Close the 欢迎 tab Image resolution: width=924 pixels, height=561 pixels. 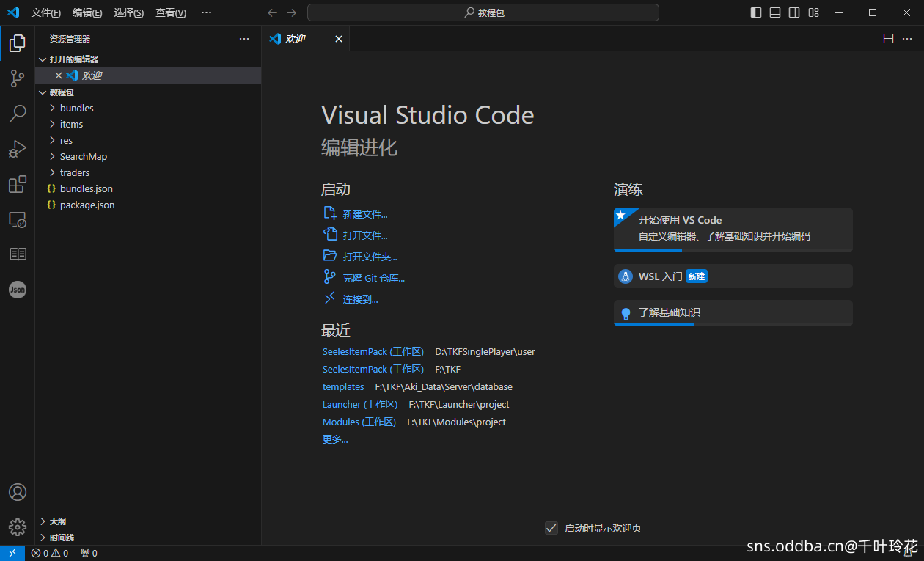339,39
